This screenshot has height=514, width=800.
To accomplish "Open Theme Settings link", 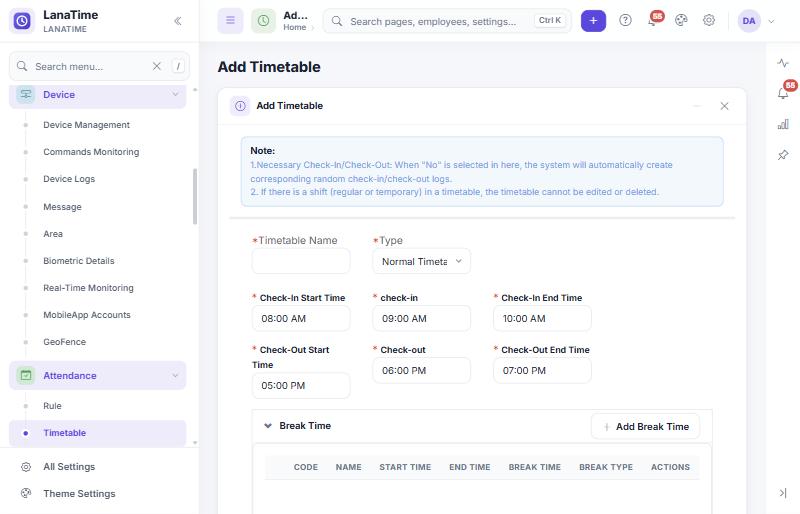I will 79,494.
